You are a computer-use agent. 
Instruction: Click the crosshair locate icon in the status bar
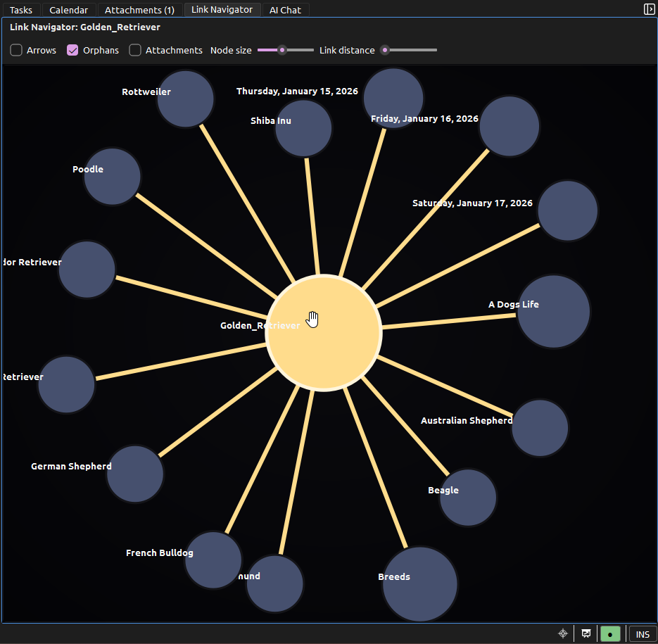click(562, 633)
